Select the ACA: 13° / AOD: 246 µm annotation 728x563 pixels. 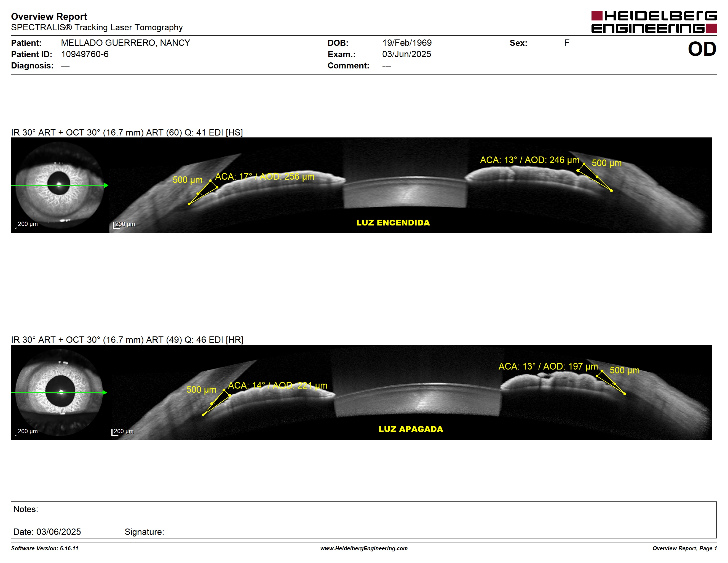coord(530,160)
